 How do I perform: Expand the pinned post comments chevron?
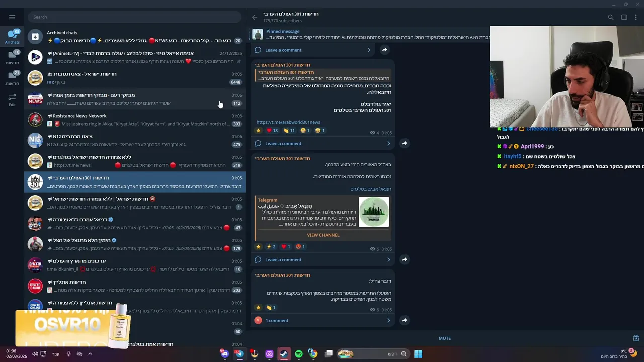tap(369, 50)
